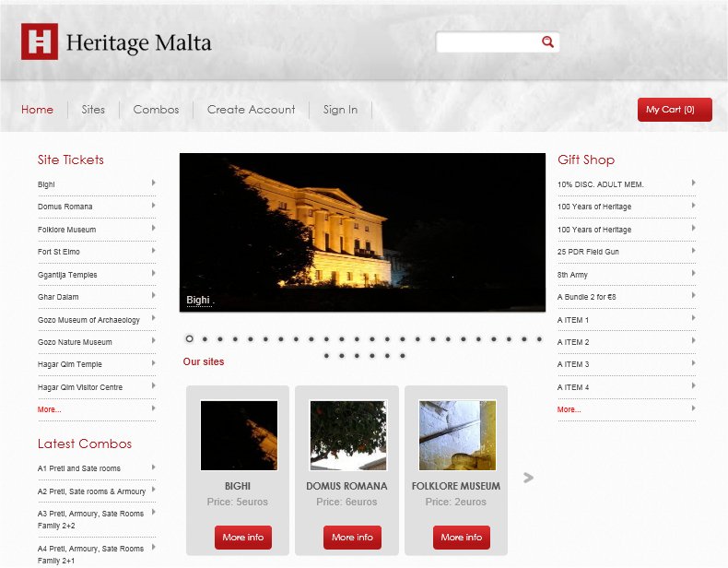Viewport: 728px width, 568px height.
Task: Open Bighi site thumbnail image
Action: (x=239, y=435)
